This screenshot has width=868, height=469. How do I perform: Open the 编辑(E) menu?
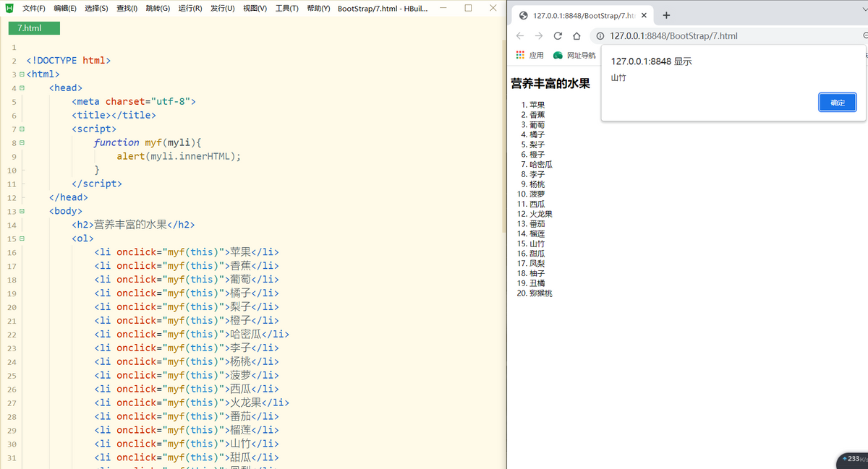[64, 9]
